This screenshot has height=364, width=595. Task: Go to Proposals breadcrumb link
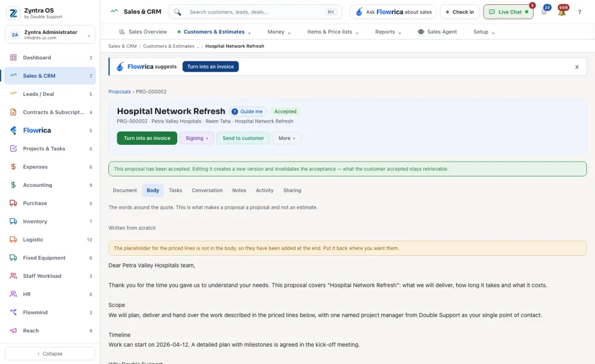(120, 92)
